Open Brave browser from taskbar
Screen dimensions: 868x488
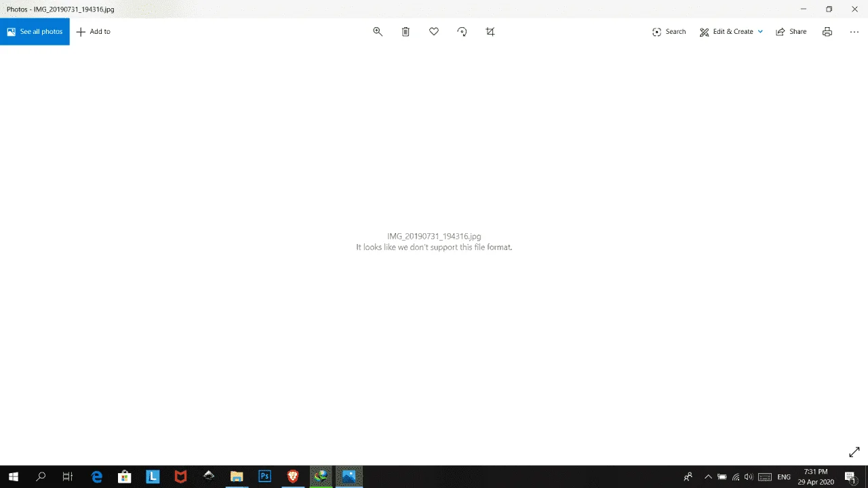pos(293,476)
